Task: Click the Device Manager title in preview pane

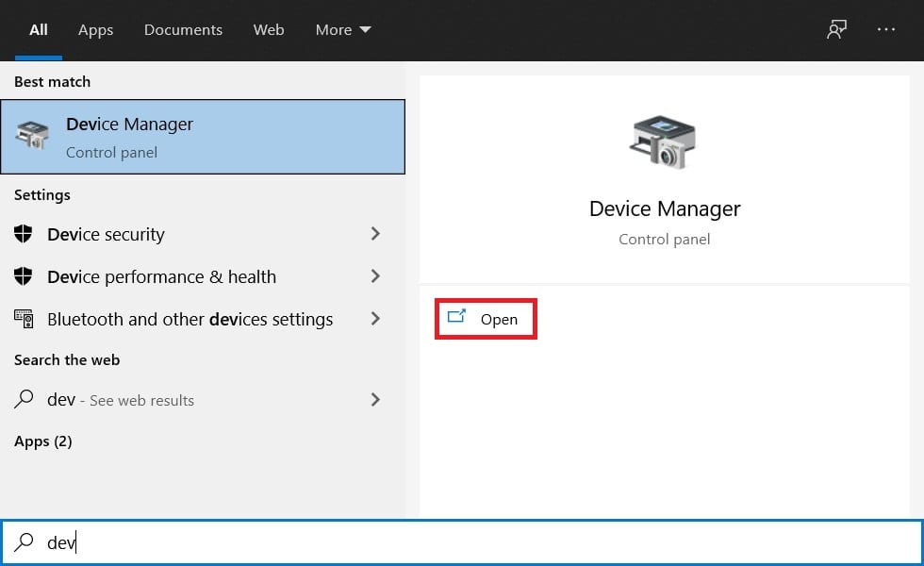Action: click(x=665, y=208)
